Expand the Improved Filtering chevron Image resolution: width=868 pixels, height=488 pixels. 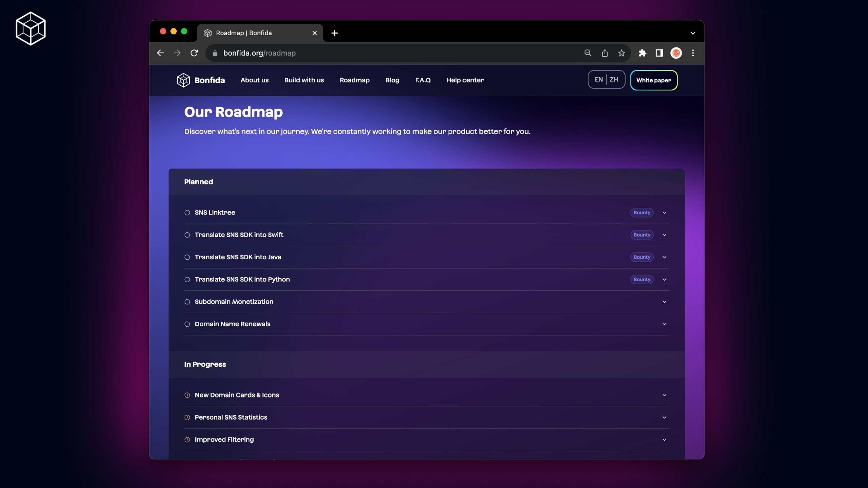click(664, 440)
